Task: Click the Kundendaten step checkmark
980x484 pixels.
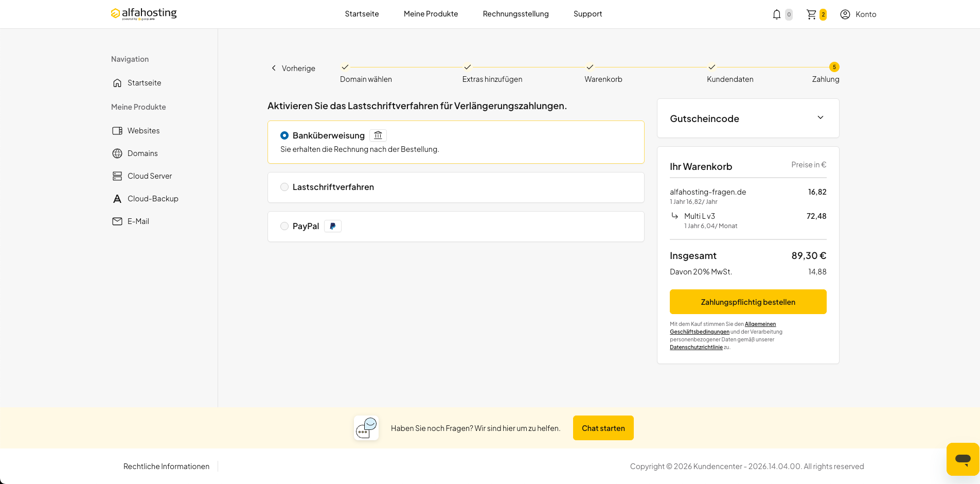Action: pyautogui.click(x=712, y=67)
